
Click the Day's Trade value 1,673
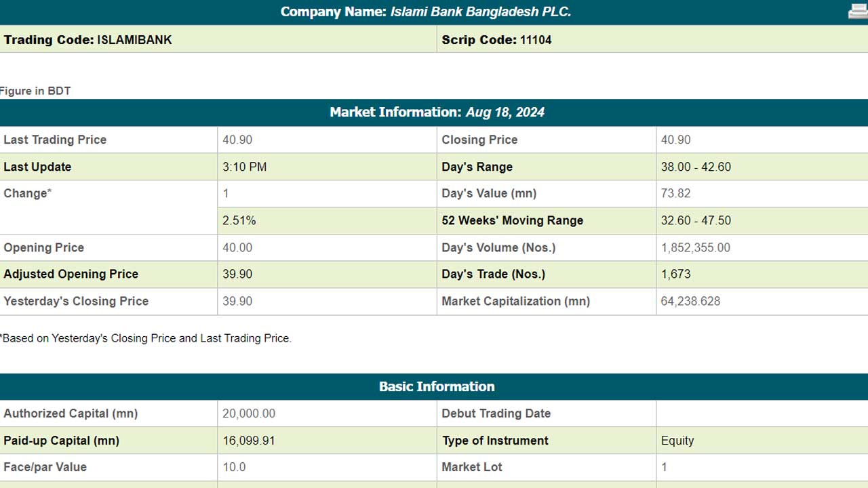pos(676,274)
